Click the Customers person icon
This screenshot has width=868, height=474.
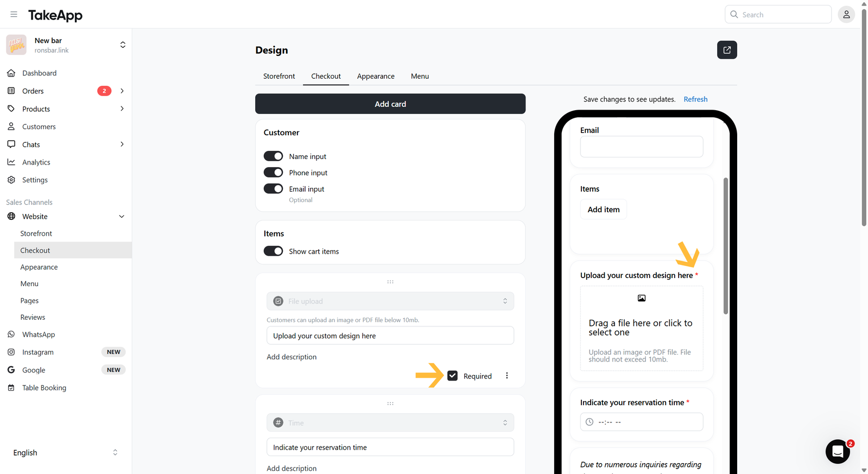click(x=11, y=127)
